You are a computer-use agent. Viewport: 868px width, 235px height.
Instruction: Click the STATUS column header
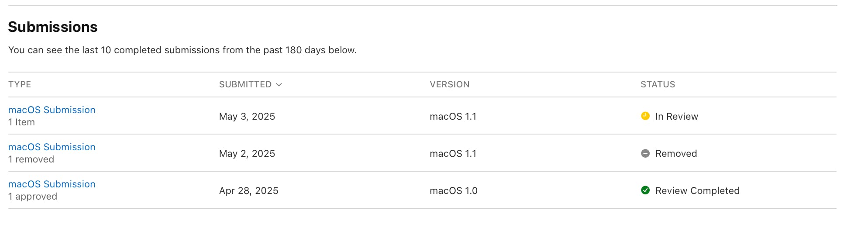658,84
